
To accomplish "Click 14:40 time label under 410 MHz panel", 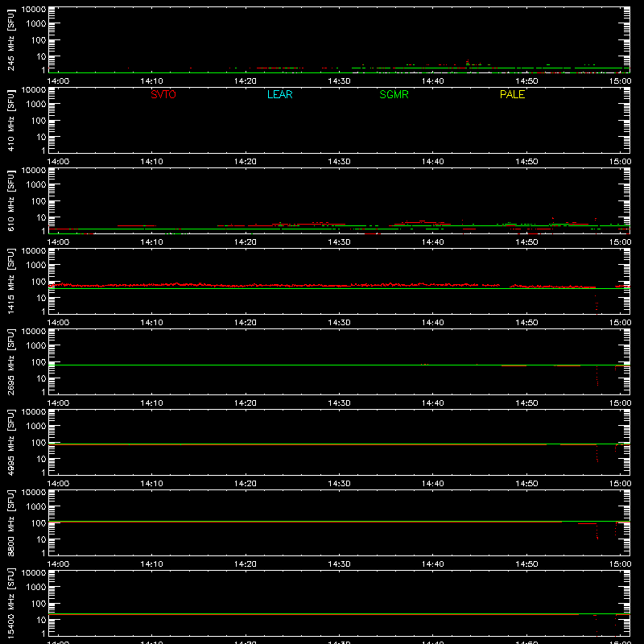I will pyautogui.click(x=433, y=162).
